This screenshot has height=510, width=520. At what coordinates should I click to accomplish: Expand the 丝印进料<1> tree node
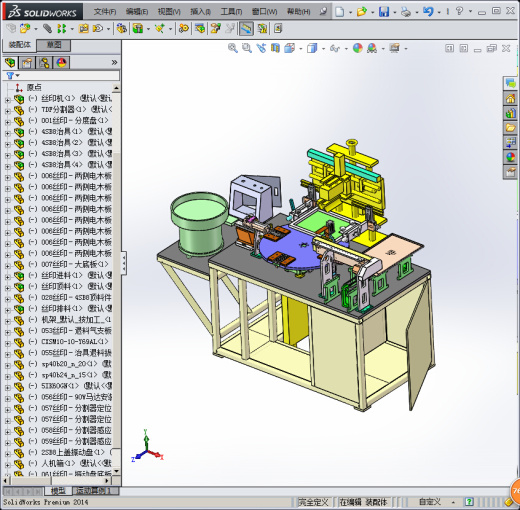tap(7, 277)
